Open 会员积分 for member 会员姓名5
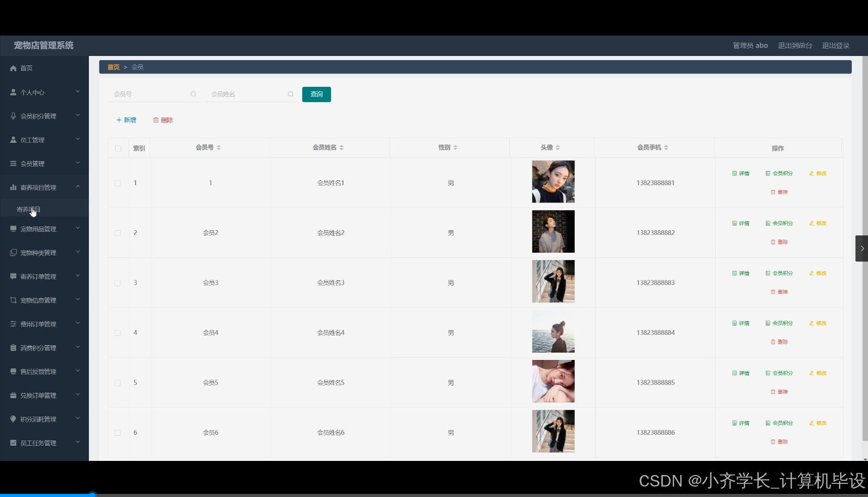Image resolution: width=868 pixels, height=497 pixels. point(779,373)
